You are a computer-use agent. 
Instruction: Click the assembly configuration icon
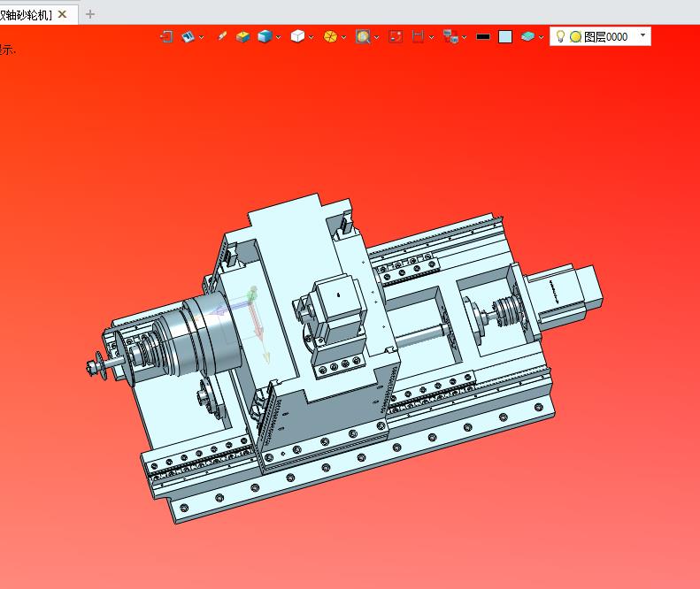[x=450, y=36]
